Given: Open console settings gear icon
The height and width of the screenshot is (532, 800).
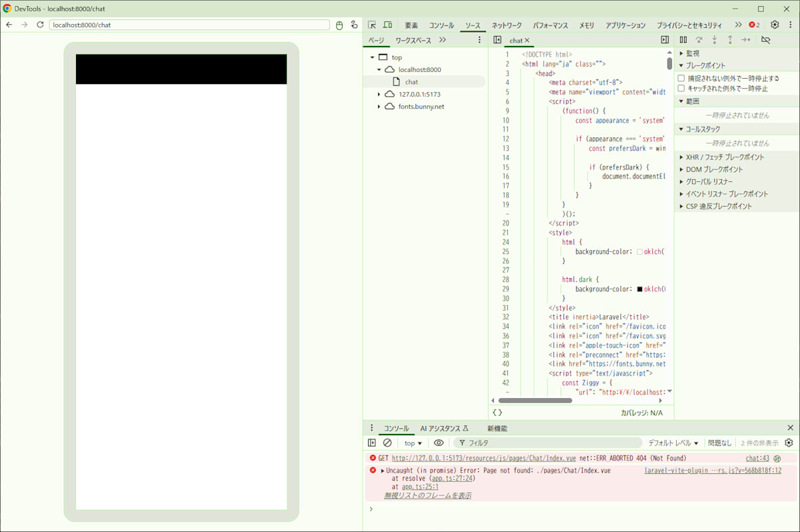Looking at the screenshot, I should pos(789,443).
